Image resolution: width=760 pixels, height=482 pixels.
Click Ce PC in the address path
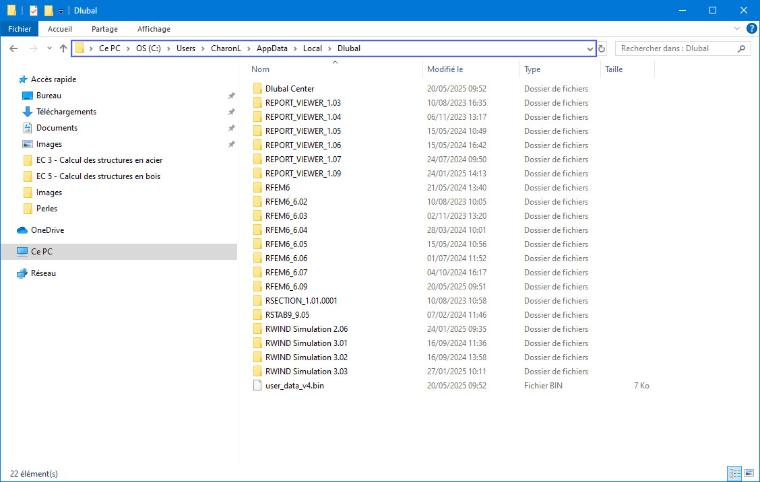click(110, 48)
